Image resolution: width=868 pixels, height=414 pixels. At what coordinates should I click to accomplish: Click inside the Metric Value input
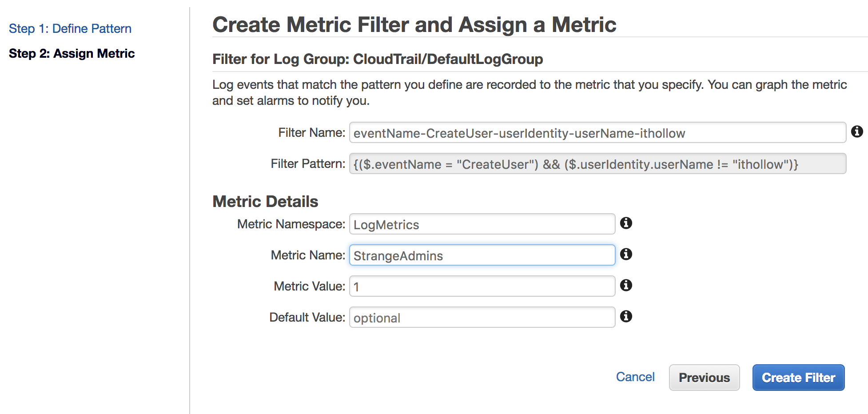[x=482, y=287]
